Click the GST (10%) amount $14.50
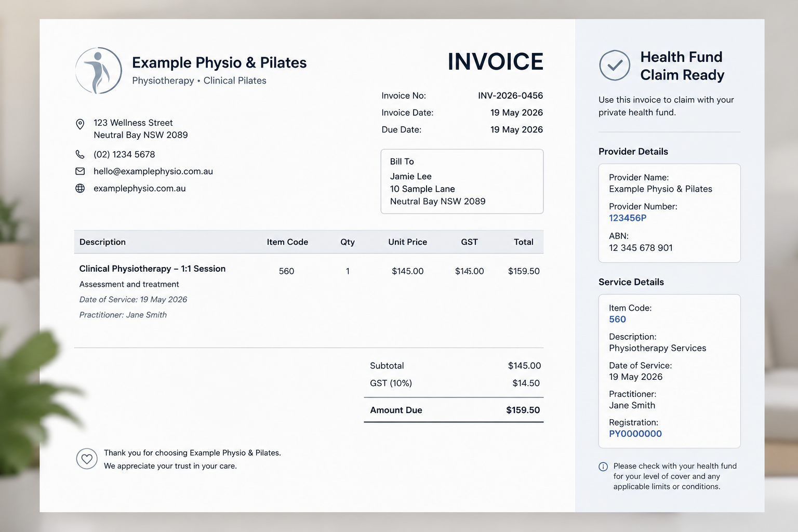 (526, 383)
